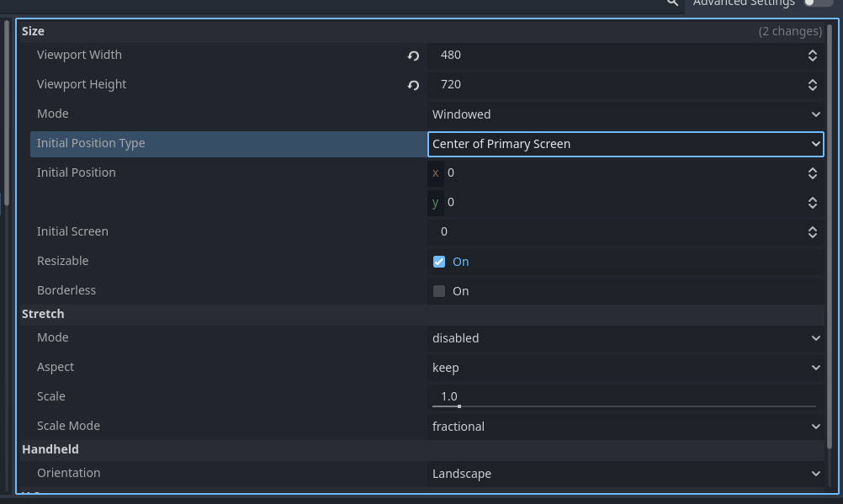The image size is (843, 504).
Task: Open the Initial Position Type dropdown
Action: (625, 144)
